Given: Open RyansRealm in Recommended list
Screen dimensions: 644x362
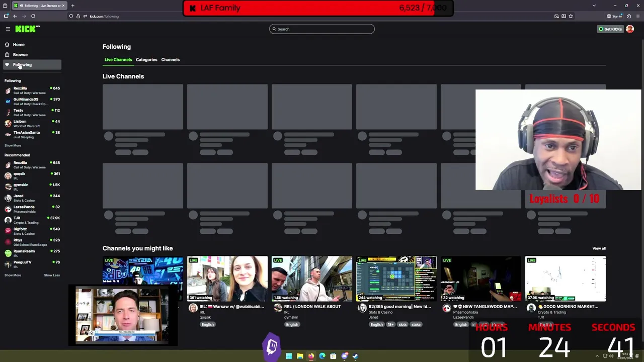Looking at the screenshot, I should [32, 253].
